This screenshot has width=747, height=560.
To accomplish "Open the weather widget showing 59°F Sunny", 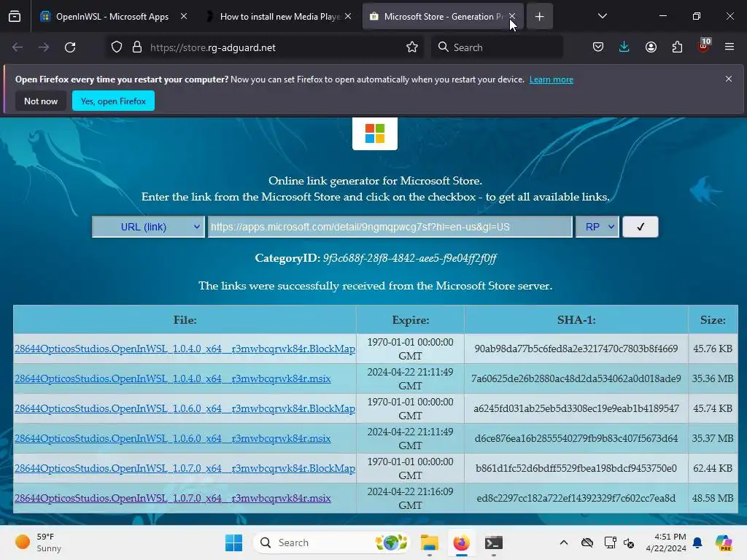I will [38, 542].
